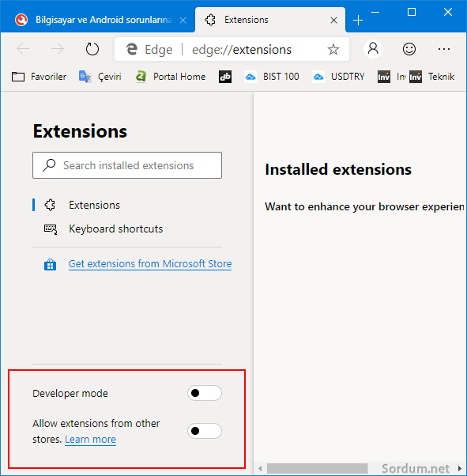Send feedback via smiley icon
This screenshot has height=476, width=467.
pos(409,49)
